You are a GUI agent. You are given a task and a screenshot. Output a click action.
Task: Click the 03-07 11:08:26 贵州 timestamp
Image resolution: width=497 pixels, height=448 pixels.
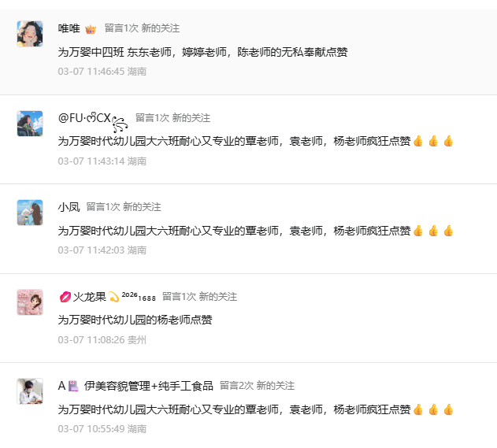click(102, 340)
